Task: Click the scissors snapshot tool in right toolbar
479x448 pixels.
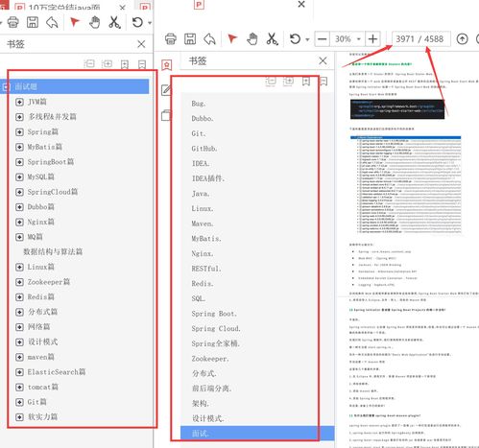Action: tap(272, 39)
